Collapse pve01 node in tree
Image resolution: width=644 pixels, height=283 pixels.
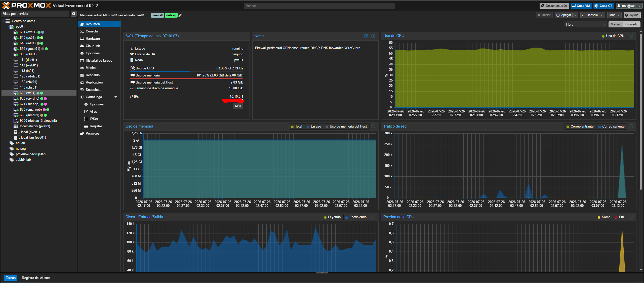[8, 27]
